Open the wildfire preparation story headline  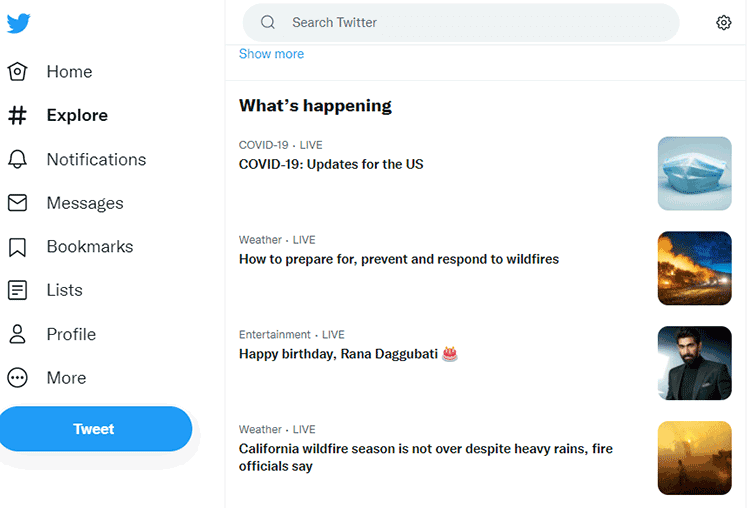tap(399, 259)
